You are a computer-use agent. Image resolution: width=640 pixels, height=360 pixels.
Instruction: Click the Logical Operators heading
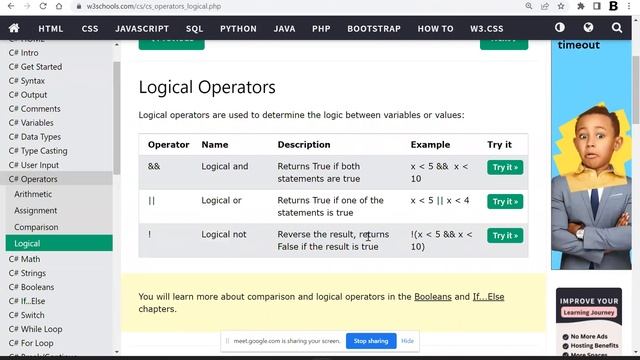point(207,87)
